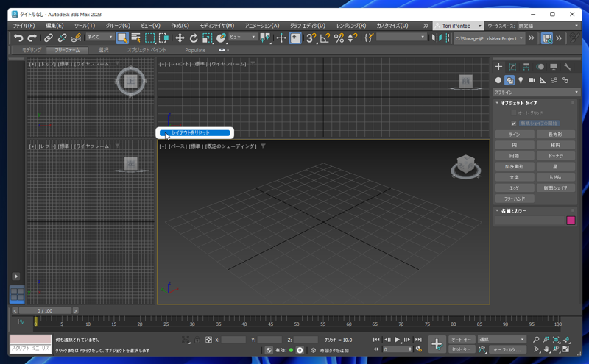Click the Align tool icon
This screenshot has height=364, width=589.
[x=448, y=38]
